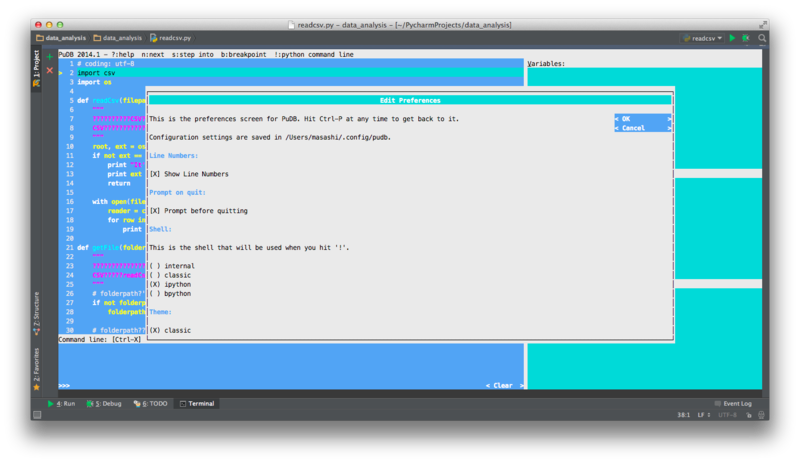Enter full screen with the window's top-right arrows icon
The height and width of the screenshot is (463, 800).
(x=763, y=25)
